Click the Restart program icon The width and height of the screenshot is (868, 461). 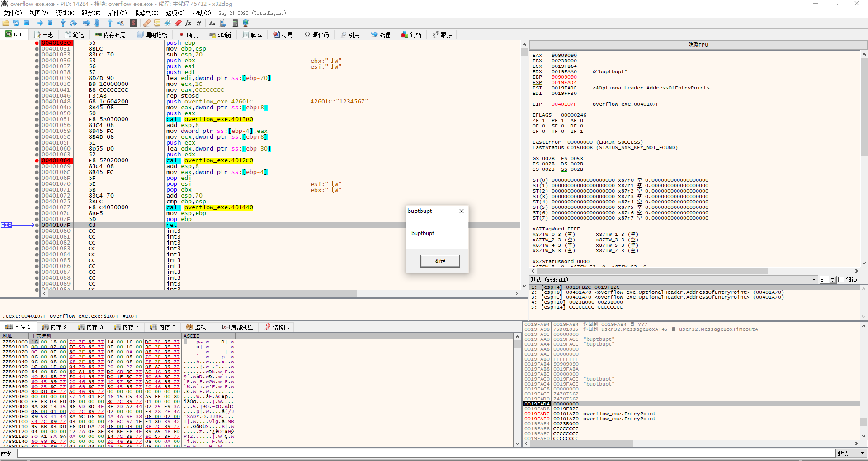(x=16, y=23)
